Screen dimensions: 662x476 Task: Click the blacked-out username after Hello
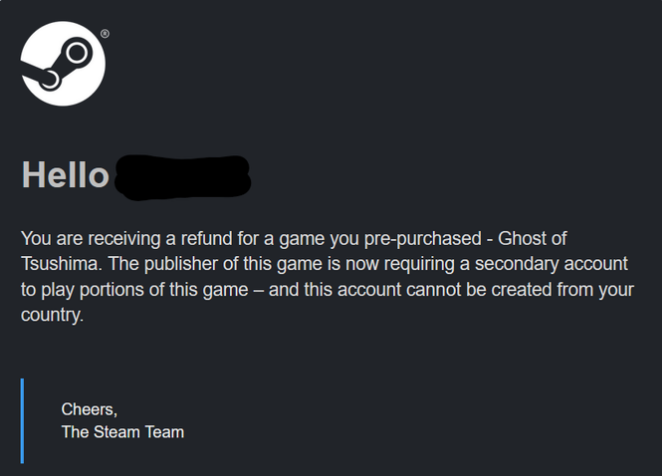pyautogui.click(x=182, y=176)
